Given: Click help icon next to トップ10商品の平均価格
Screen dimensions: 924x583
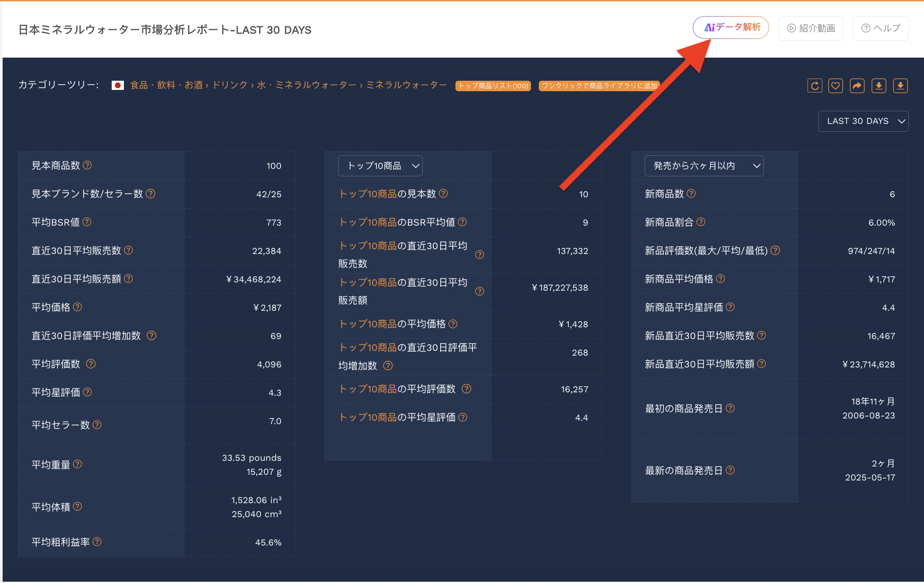Looking at the screenshot, I should point(453,323).
